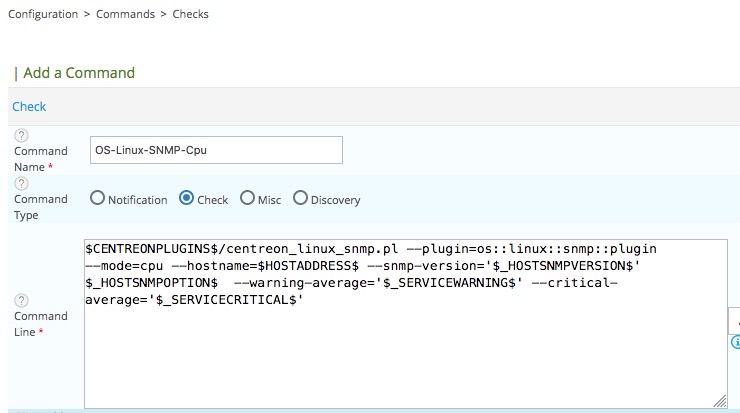Click the Command Name label text

(x=40, y=158)
